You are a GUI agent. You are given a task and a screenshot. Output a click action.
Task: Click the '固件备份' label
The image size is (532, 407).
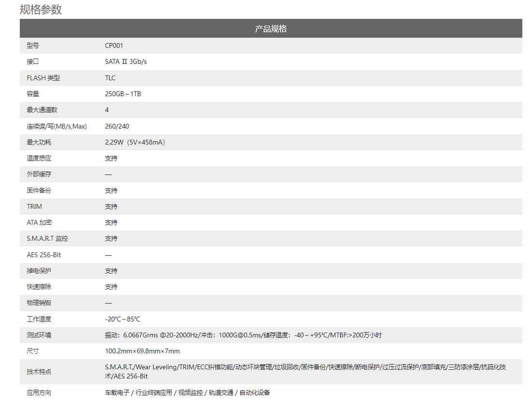pos(39,190)
